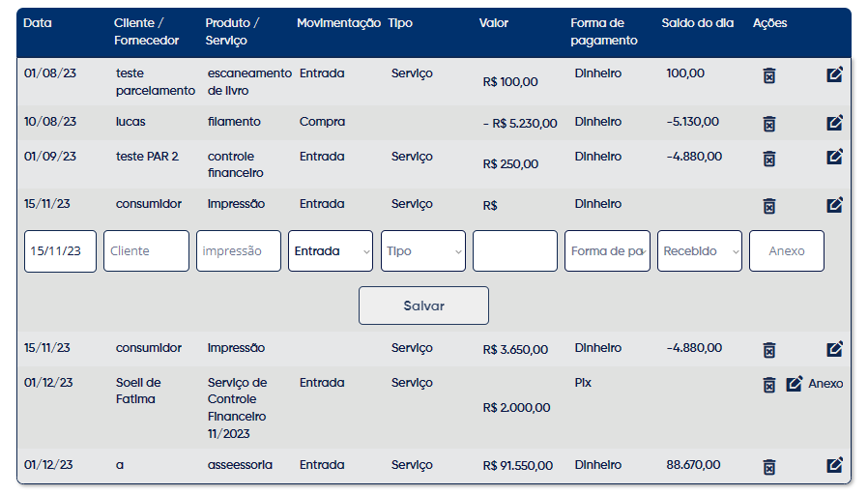Image resolution: width=868 pixels, height=495 pixels.
Task: Open the Forma de pagamento dropdown
Action: pyautogui.click(x=607, y=250)
